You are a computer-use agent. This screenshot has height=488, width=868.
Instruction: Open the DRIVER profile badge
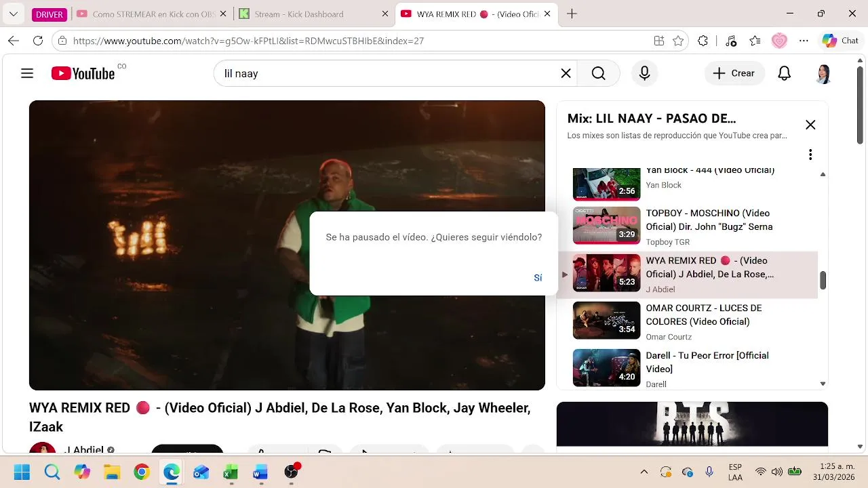(x=50, y=14)
